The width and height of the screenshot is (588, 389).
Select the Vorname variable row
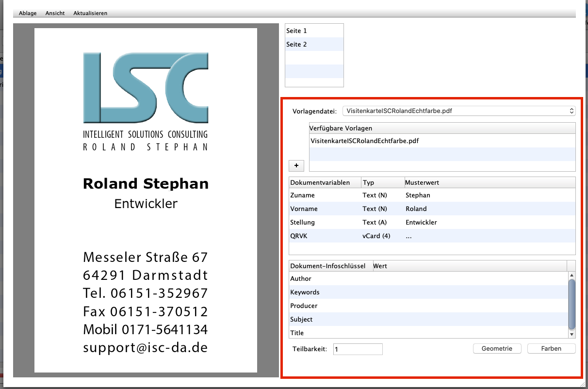coord(432,209)
